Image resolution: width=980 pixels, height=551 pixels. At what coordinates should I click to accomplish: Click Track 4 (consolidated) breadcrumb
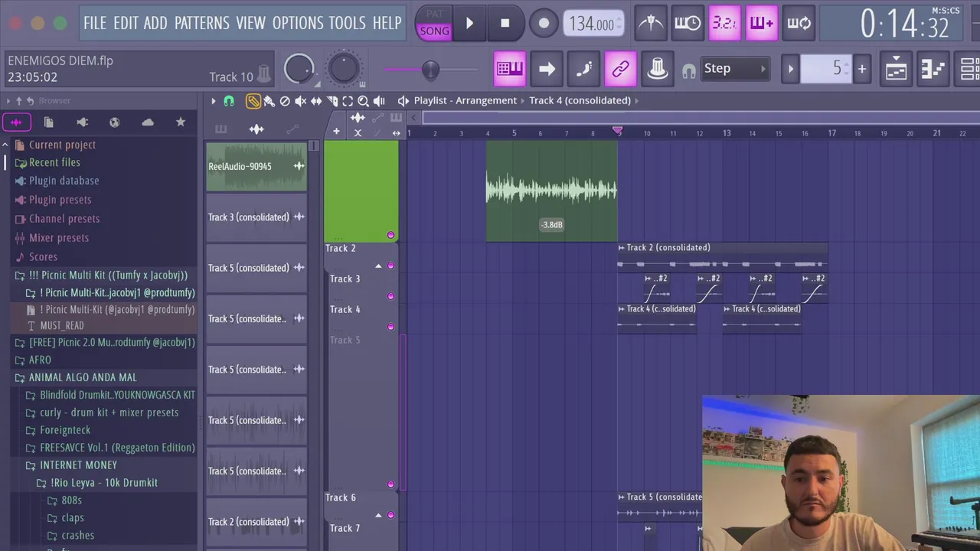tap(580, 100)
